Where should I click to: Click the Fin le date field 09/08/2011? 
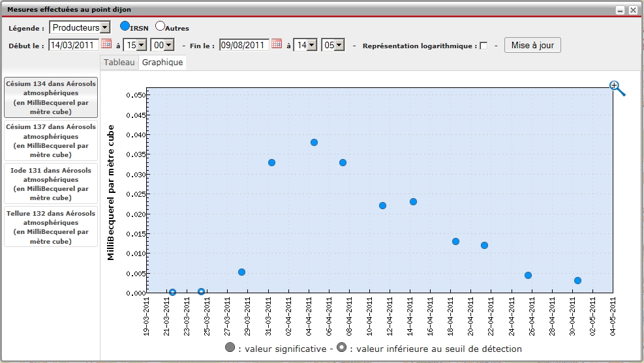[x=245, y=45]
